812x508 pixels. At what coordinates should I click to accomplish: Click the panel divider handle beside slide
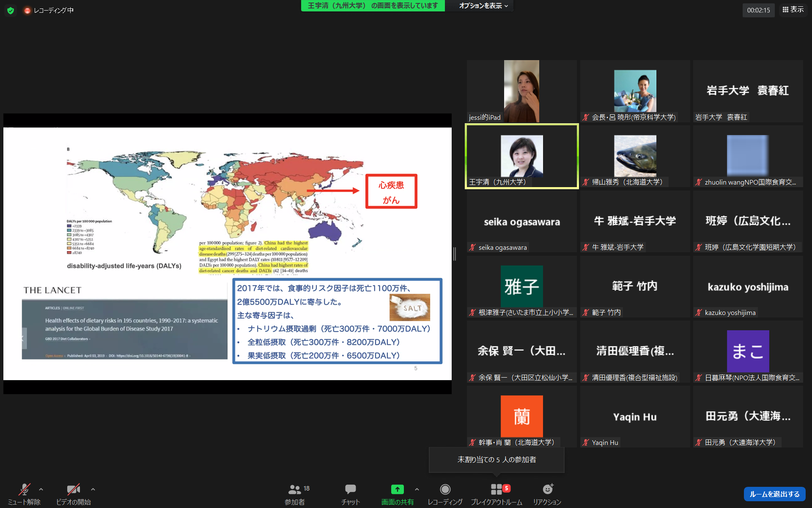point(454,254)
